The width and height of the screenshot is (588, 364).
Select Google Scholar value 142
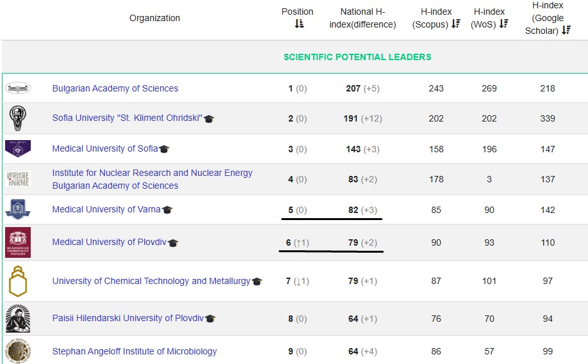coord(548,210)
